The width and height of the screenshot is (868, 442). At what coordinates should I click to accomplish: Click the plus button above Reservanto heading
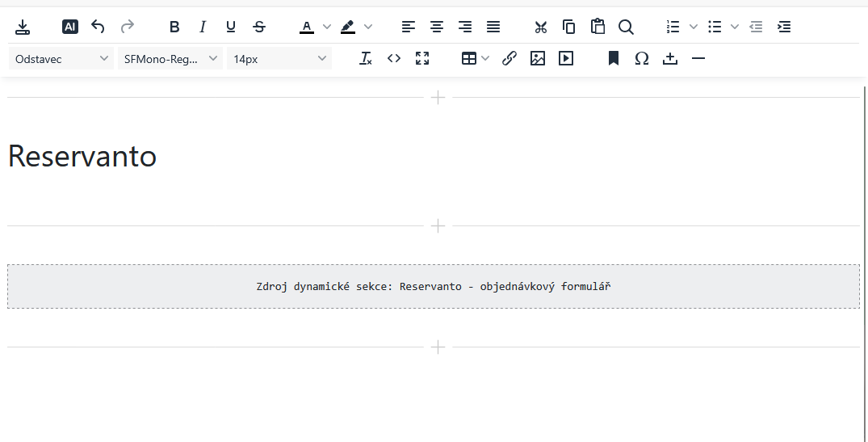[x=438, y=98]
